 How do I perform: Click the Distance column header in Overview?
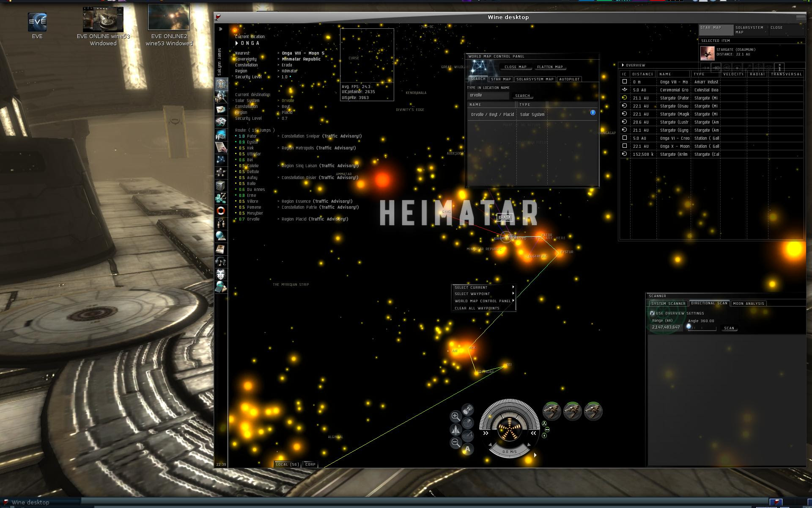point(643,74)
